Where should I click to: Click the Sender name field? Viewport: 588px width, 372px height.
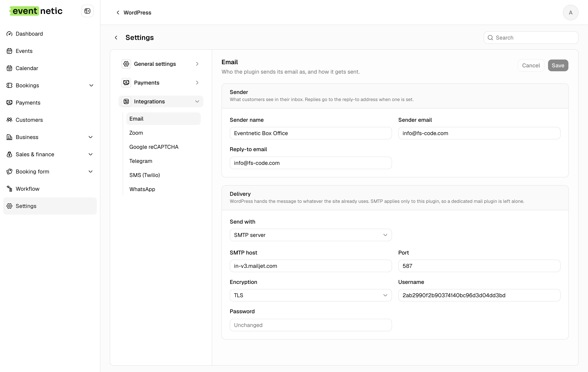(x=311, y=133)
